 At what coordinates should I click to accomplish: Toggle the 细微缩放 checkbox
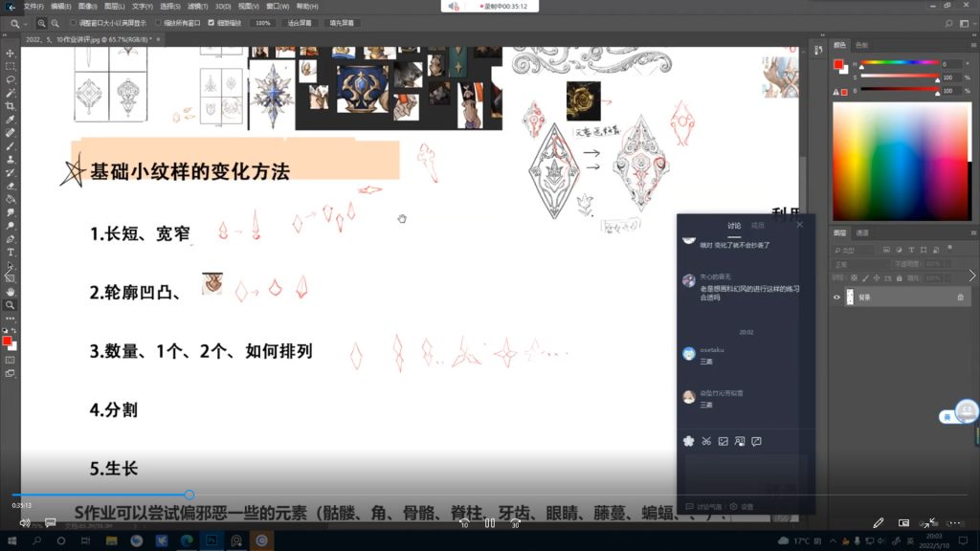click(211, 22)
